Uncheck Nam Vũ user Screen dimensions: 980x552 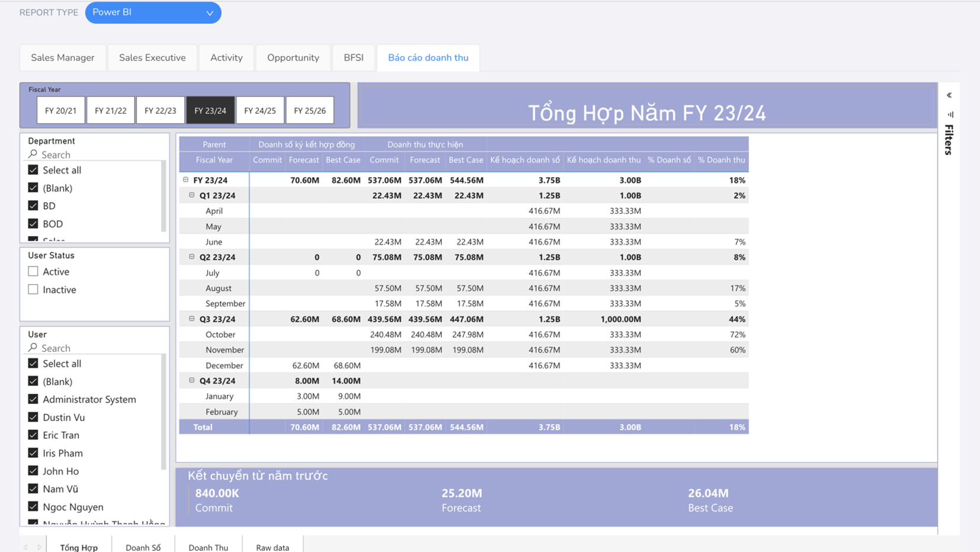pos(33,489)
